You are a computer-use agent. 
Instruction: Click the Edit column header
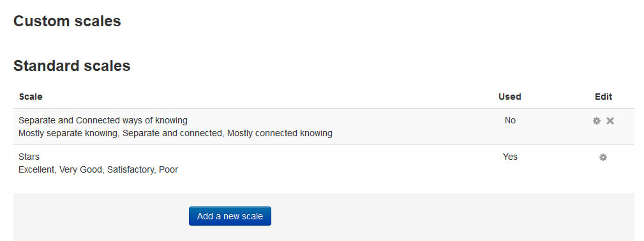click(x=603, y=97)
